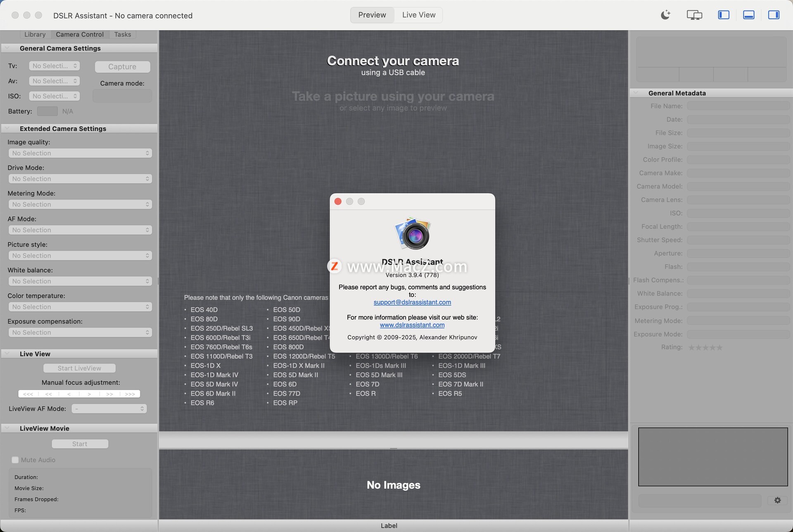Open the Metering Mode dropdown
This screenshot has width=793, height=532.
tap(80, 204)
